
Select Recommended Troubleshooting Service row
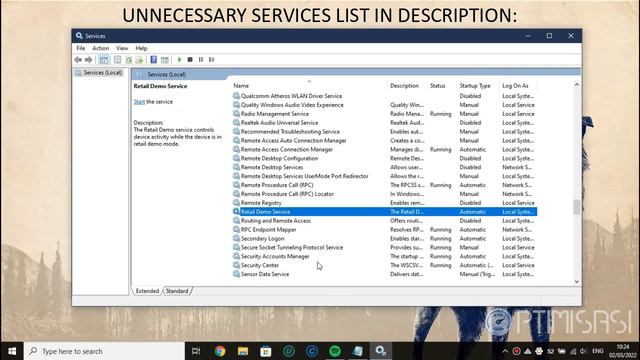384,132
